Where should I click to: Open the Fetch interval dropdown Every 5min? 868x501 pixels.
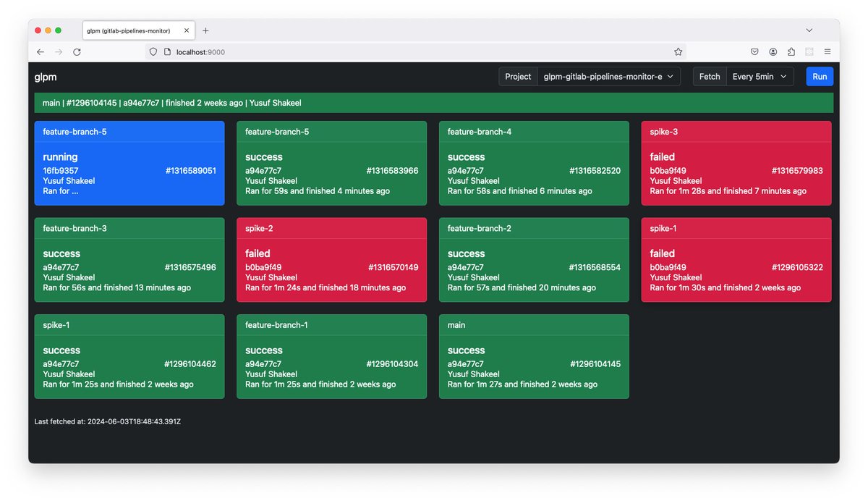760,77
